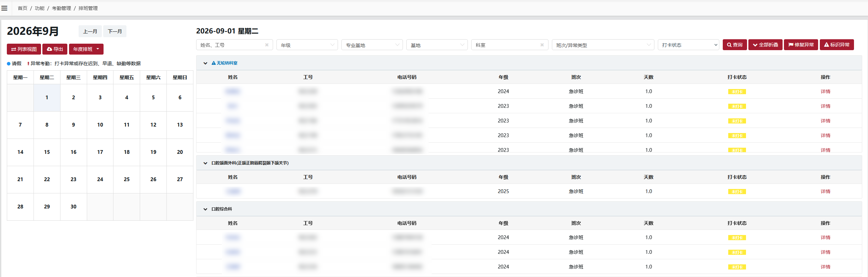Screen dimensions: 868x277
Task: Select calendar day 15
Action: click(47, 152)
